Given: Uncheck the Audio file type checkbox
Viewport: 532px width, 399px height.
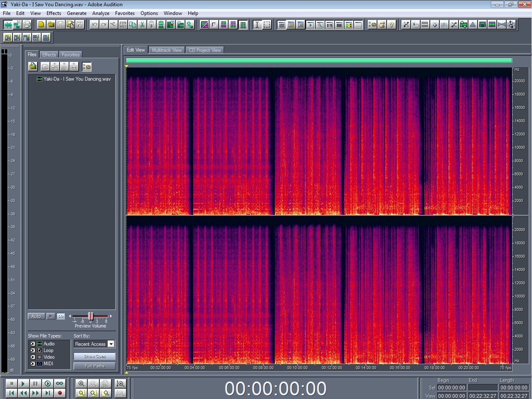Looking at the screenshot, I should [x=33, y=344].
